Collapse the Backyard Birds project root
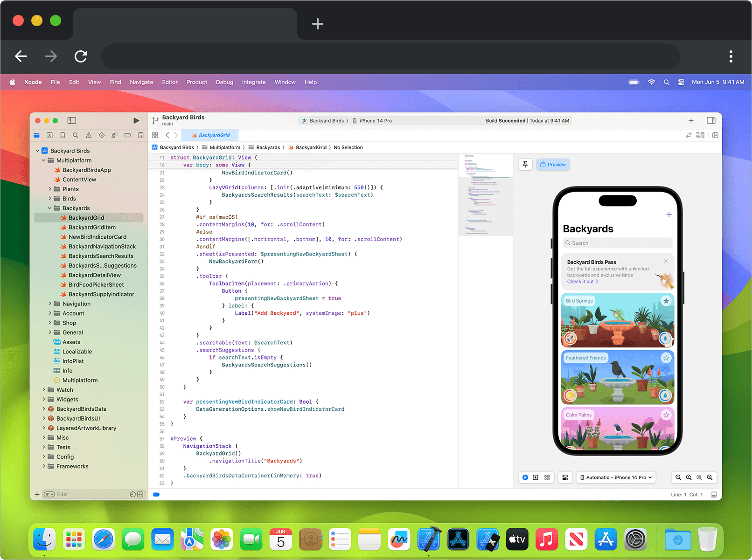Image resolution: width=752 pixels, height=560 pixels. (x=37, y=151)
